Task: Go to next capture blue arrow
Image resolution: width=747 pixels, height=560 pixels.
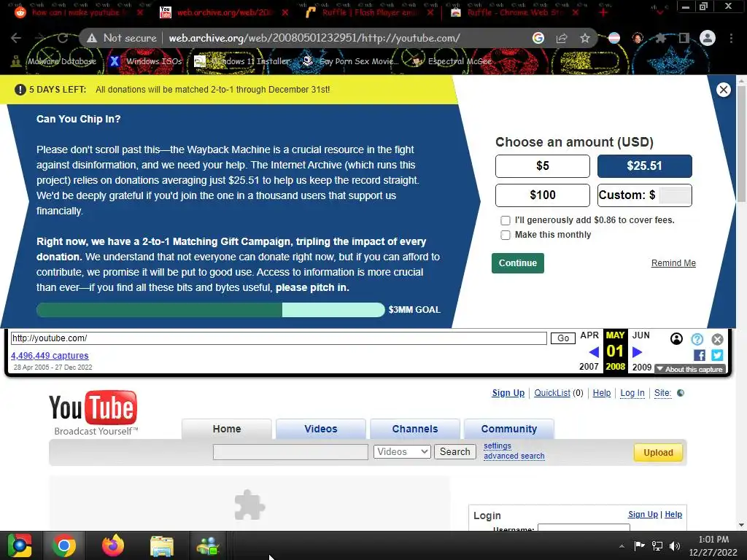Action: coord(638,352)
